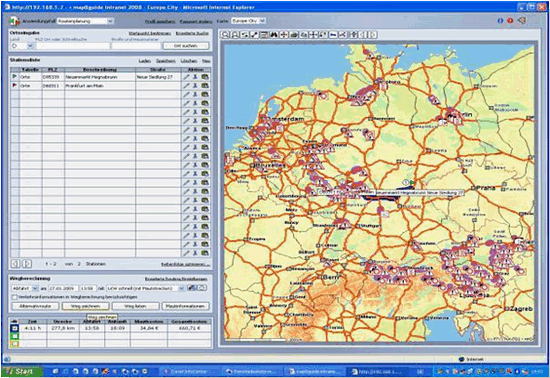
Task: Click the 4:11 h travel time value
Action: pos(33,328)
